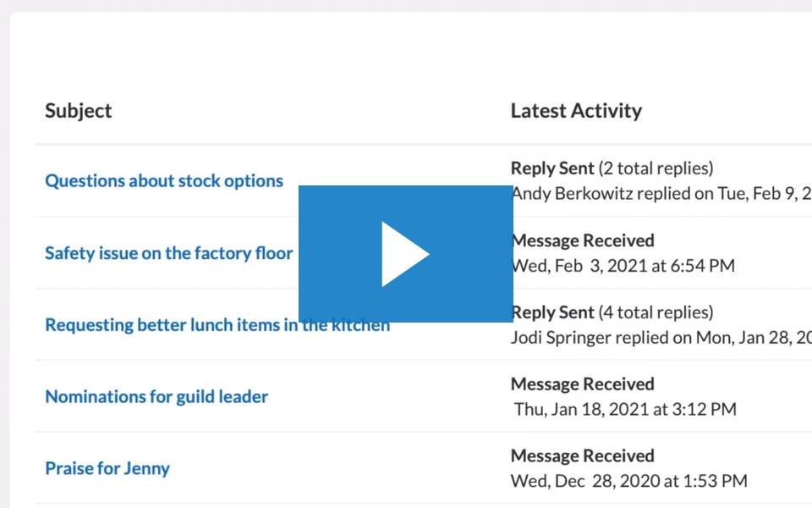This screenshot has height=508, width=812.
Task: Click Message Received in the Safety issue row
Action: click(583, 240)
